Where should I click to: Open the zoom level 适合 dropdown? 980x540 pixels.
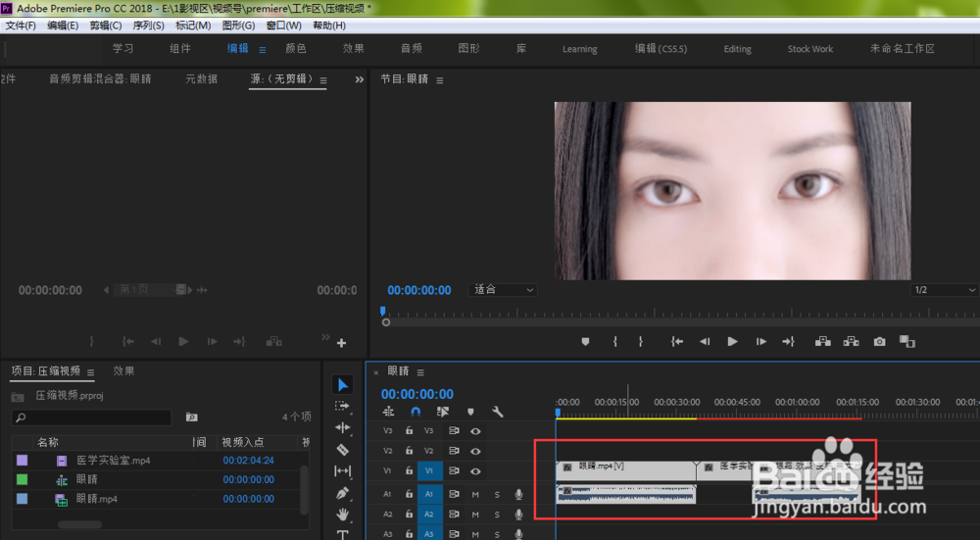(x=503, y=290)
